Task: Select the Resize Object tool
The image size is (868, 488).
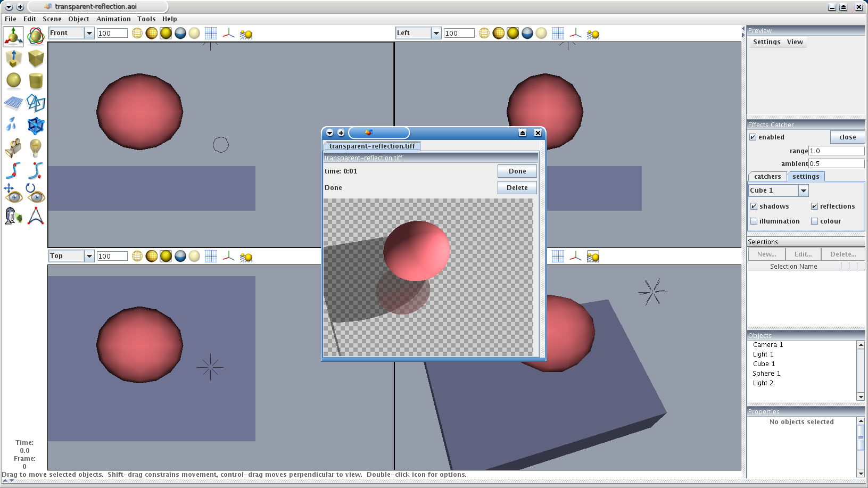Action: [13, 59]
